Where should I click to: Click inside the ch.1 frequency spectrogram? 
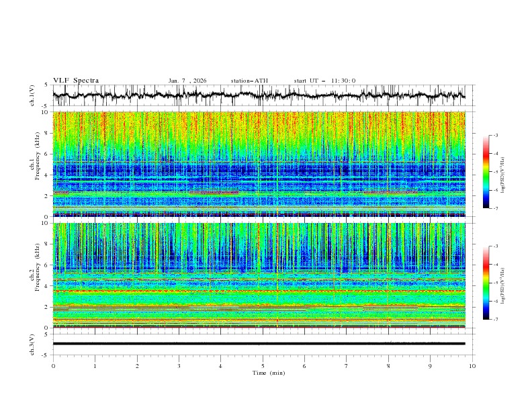click(259, 164)
